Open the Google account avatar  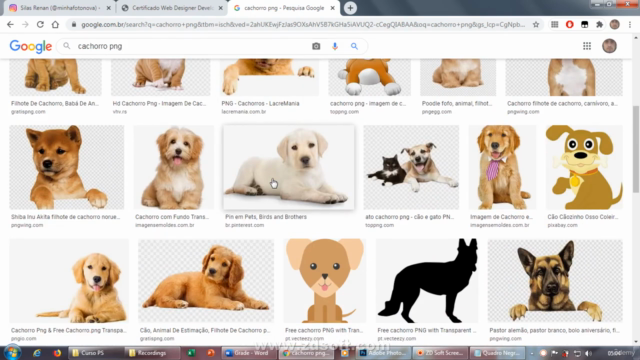click(x=609, y=46)
